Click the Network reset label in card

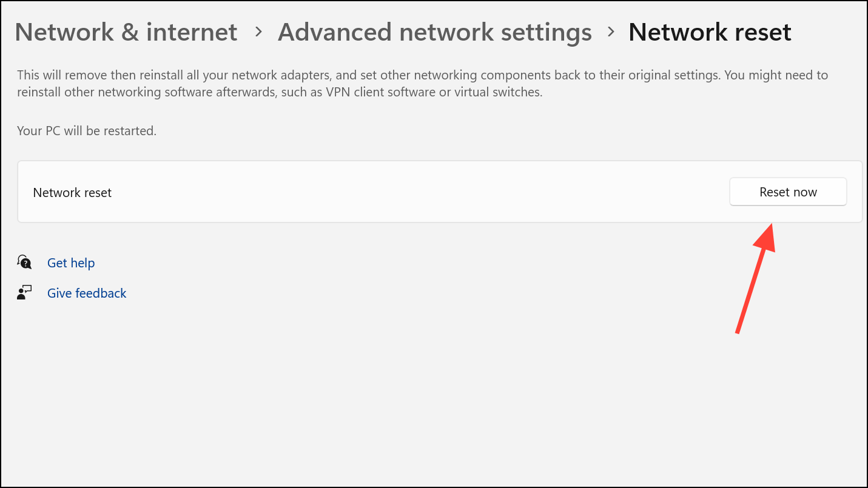click(72, 193)
